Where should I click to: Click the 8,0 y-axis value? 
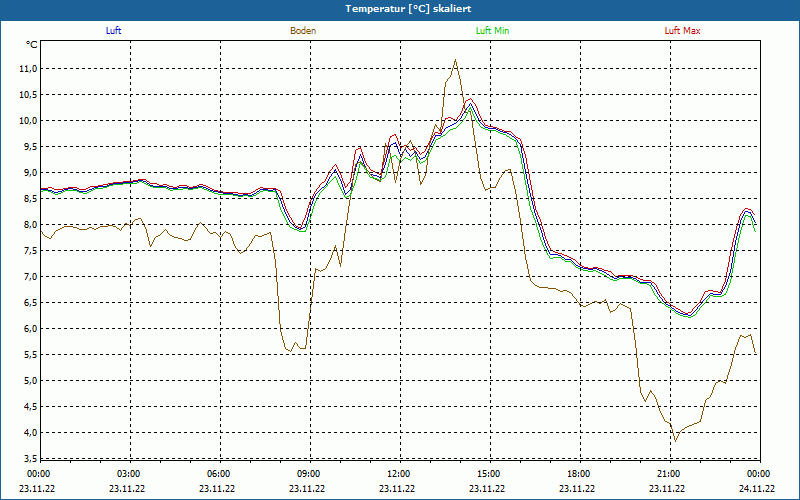[31, 225]
